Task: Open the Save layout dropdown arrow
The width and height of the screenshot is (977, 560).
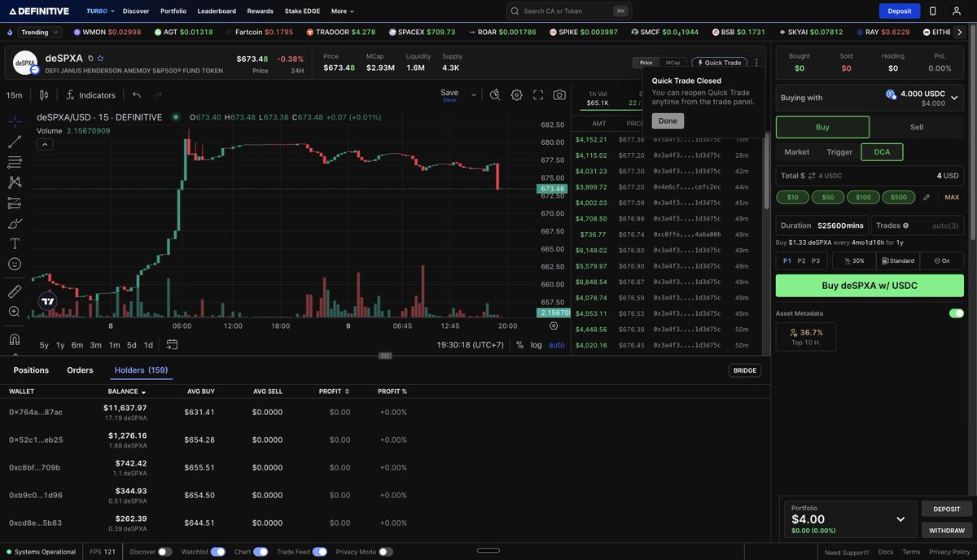Action: click(x=474, y=94)
